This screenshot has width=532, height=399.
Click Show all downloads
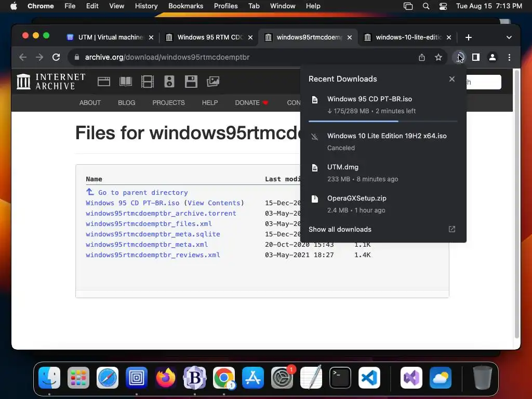coord(340,229)
